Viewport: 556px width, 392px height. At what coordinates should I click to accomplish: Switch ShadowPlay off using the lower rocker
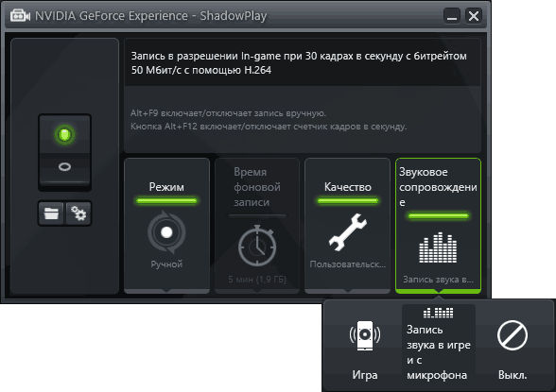pyautogui.click(x=64, y=167)
